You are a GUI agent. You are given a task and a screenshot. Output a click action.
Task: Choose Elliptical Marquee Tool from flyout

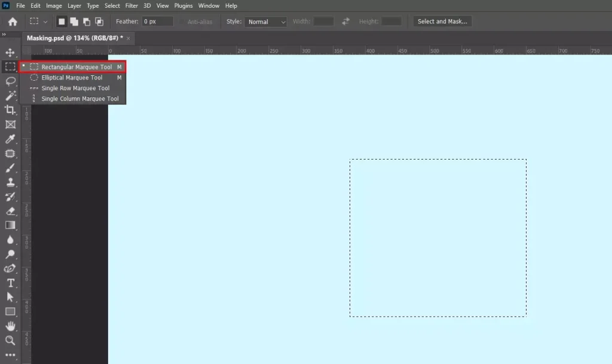pyautogui.click(x=72, y=78)
